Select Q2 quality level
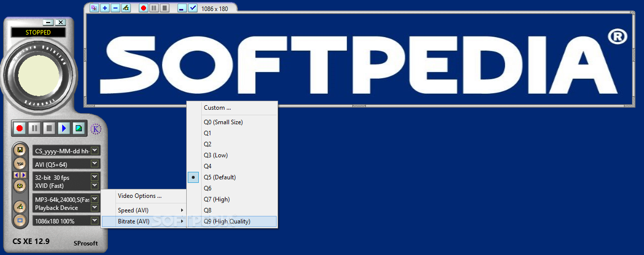Image resolution: width=644 pixels, height=255 pixels. pyautogui.click(x=232, y=144)
